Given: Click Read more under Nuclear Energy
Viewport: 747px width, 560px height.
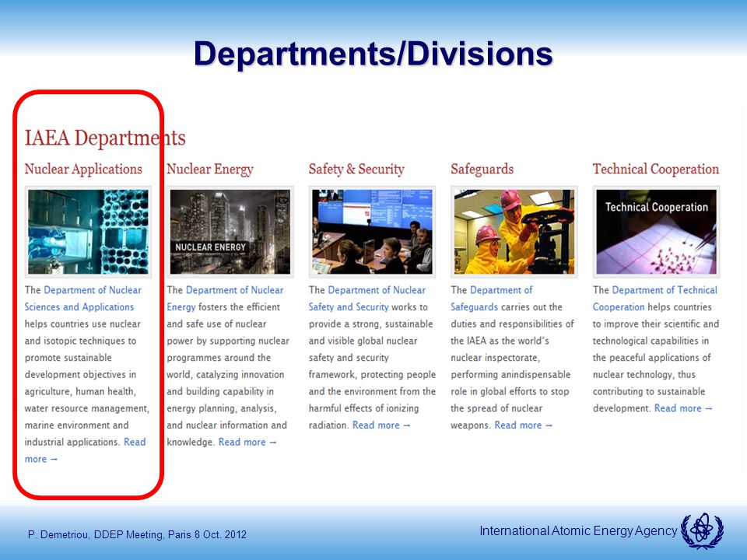Looking at the screenshot, I should (247, 443).
